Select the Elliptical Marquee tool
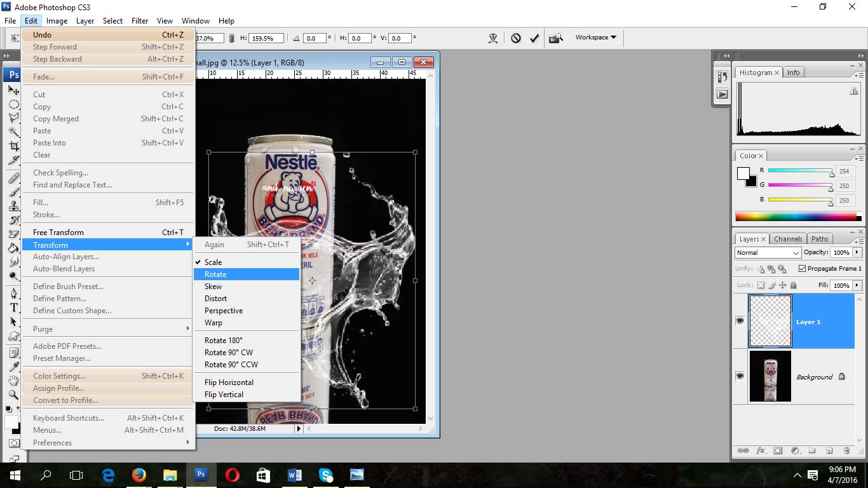The width and height of the screenshot is (868, 488). click(13, 104)
